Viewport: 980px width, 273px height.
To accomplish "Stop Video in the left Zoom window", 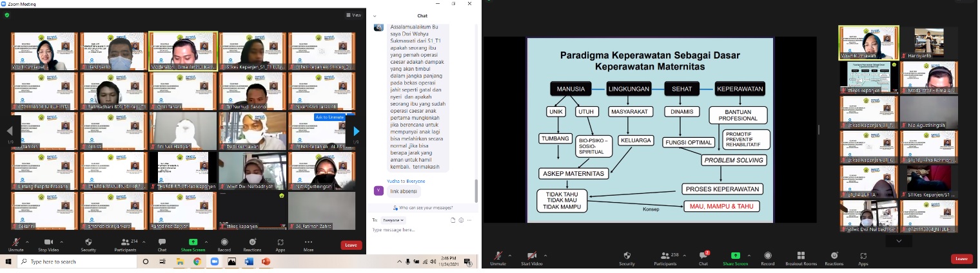I will point(48,244).
